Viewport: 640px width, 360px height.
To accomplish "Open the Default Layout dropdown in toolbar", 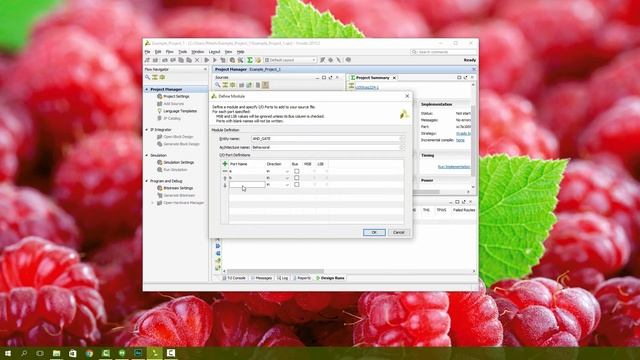I will pyautogui.click(x=290, y=60).
